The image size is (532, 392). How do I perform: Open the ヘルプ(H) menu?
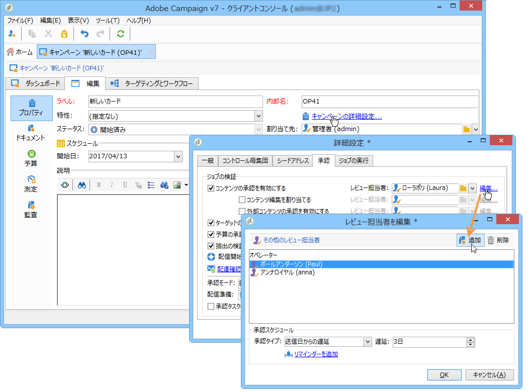click(138, 20)
